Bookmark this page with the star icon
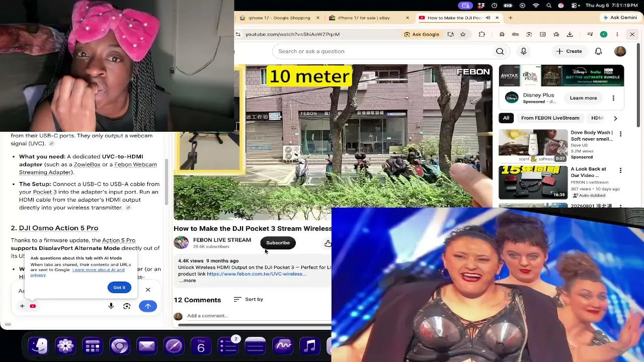Viewport: 644px width, 362px height. (463, 34)
